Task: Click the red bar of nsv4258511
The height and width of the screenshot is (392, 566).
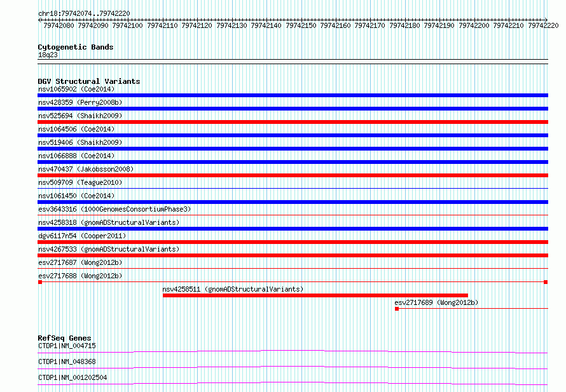Action: [315, 295]
